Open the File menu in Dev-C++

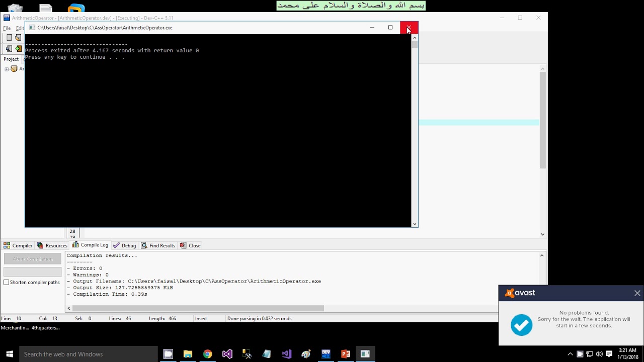7,28
